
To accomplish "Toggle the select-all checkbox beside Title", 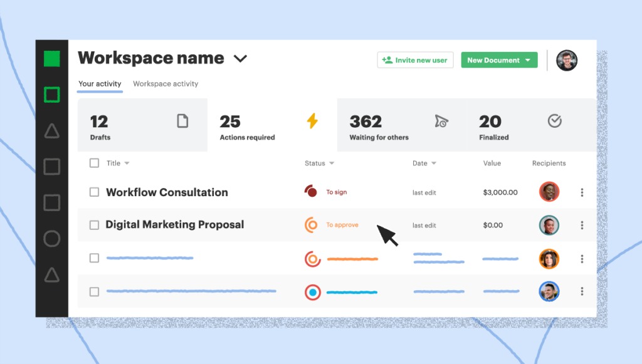I will point(94,163).
